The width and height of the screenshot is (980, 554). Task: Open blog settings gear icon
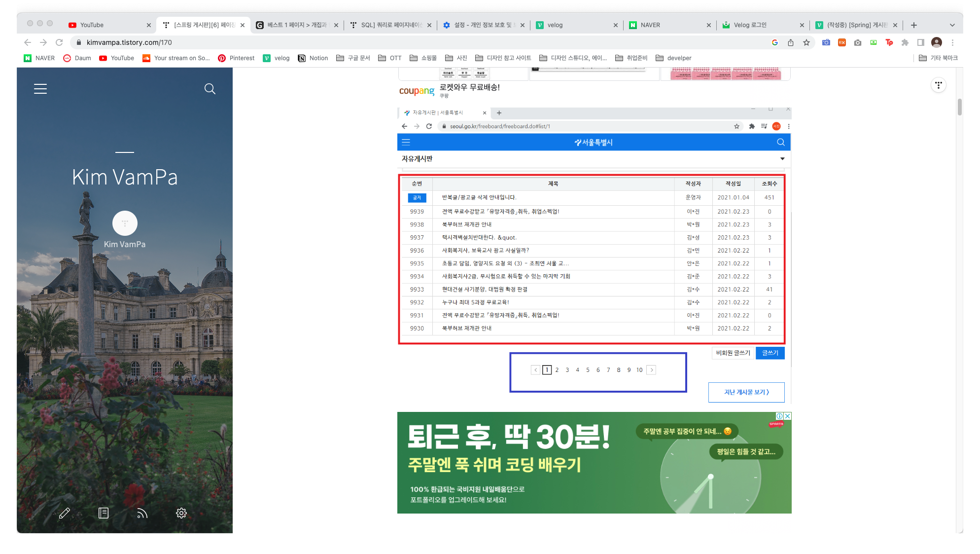coord(181,513)
